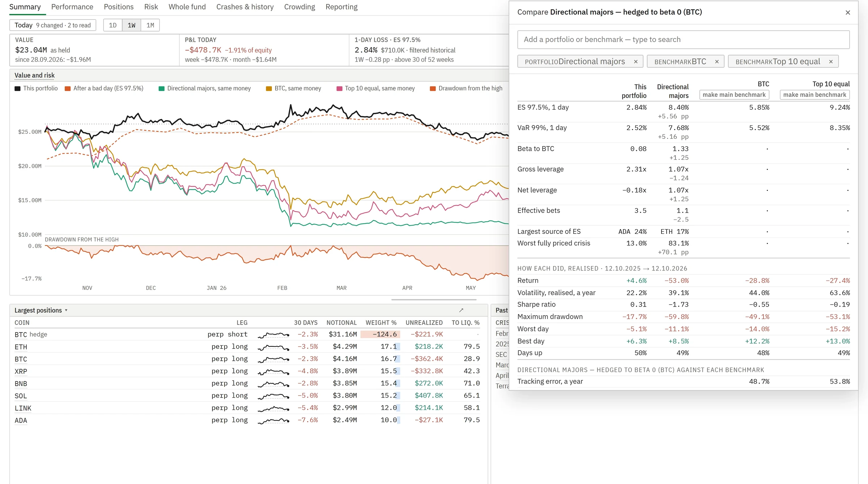Open the Today changes button
Screen dimensions: 868x484
coord(53,25)
